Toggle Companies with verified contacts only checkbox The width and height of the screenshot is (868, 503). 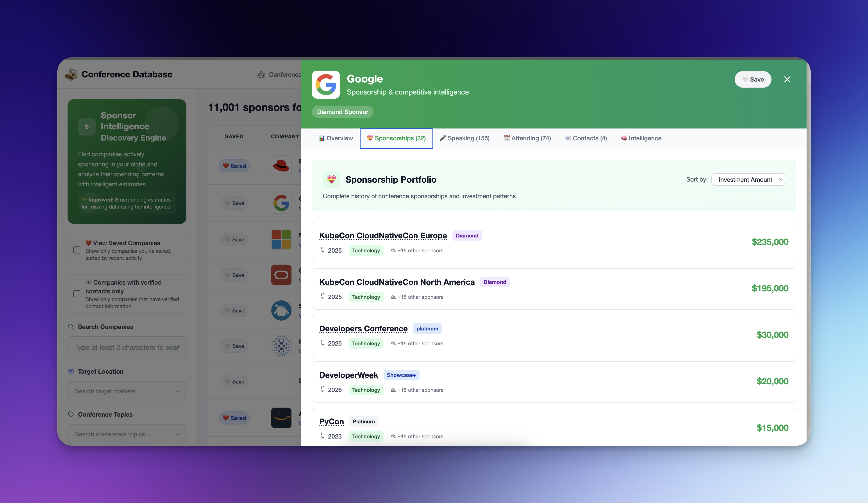tap(77, 294)
